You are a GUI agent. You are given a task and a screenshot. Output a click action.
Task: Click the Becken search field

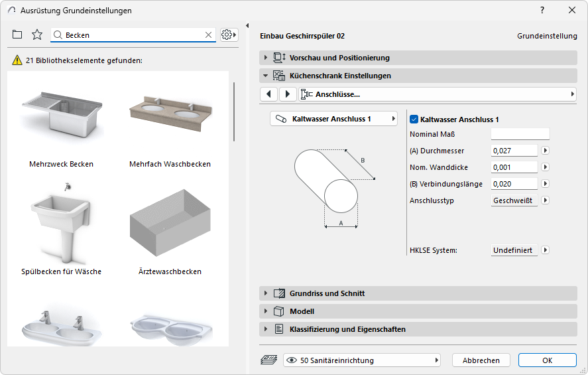point(133,35)
